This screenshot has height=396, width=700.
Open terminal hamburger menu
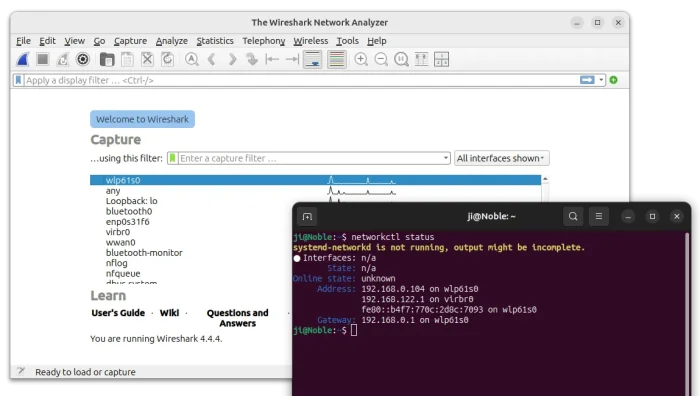599,217
